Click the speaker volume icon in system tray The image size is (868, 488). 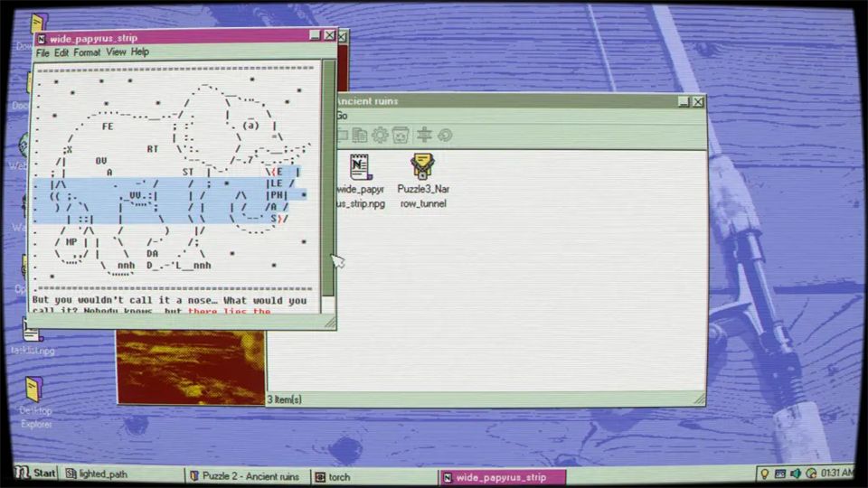[x=796, y=474]
